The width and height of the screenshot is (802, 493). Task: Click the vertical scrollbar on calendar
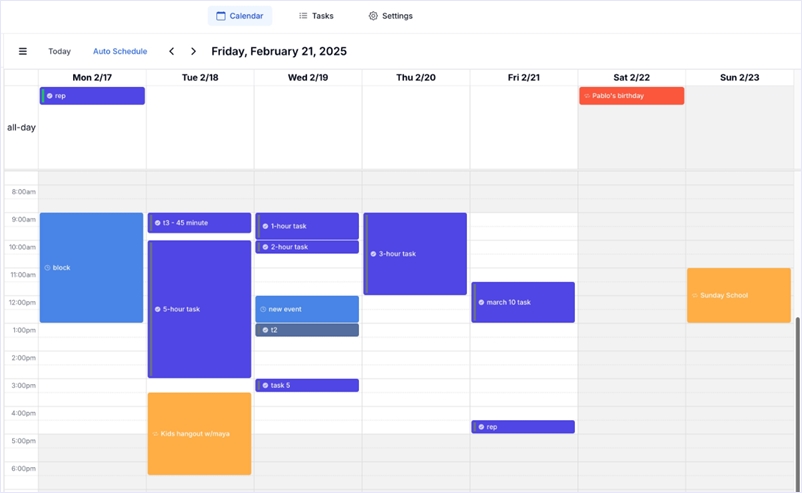[797, 400]
